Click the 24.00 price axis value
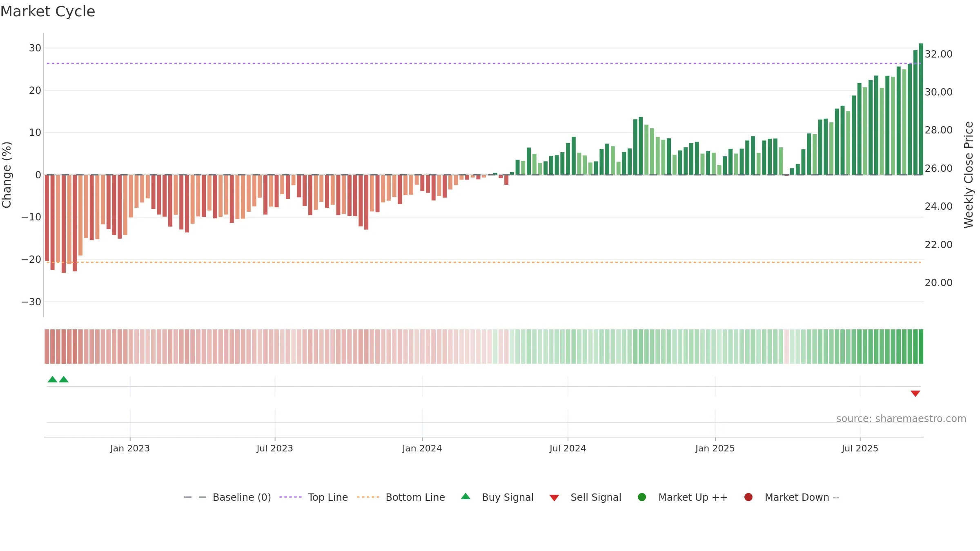This screenshot has height=551, width=980. tap(938, 206)
